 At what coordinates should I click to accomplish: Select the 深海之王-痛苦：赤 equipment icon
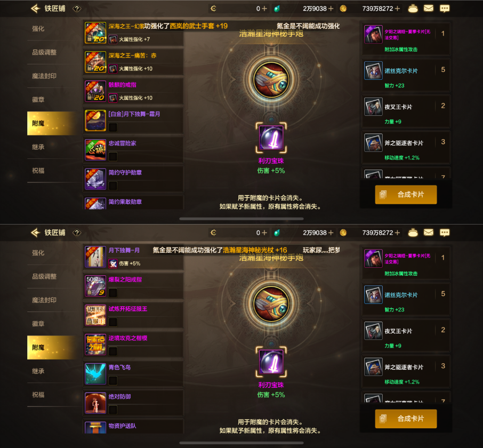[x=95, y=62]
